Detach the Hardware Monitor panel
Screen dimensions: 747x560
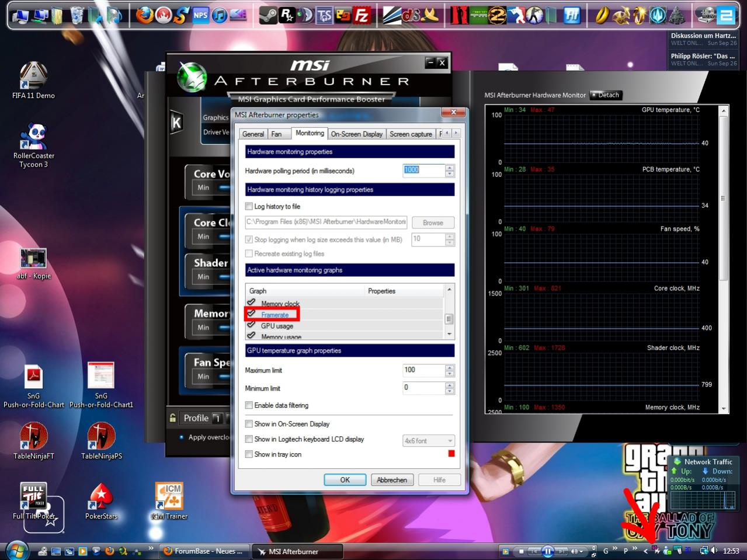606,95
